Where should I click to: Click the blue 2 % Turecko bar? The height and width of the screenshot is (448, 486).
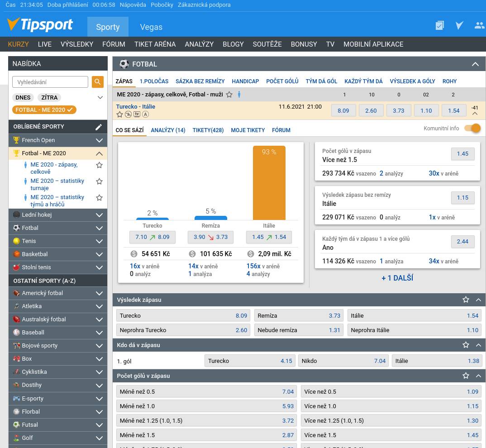tap(152, 219)
